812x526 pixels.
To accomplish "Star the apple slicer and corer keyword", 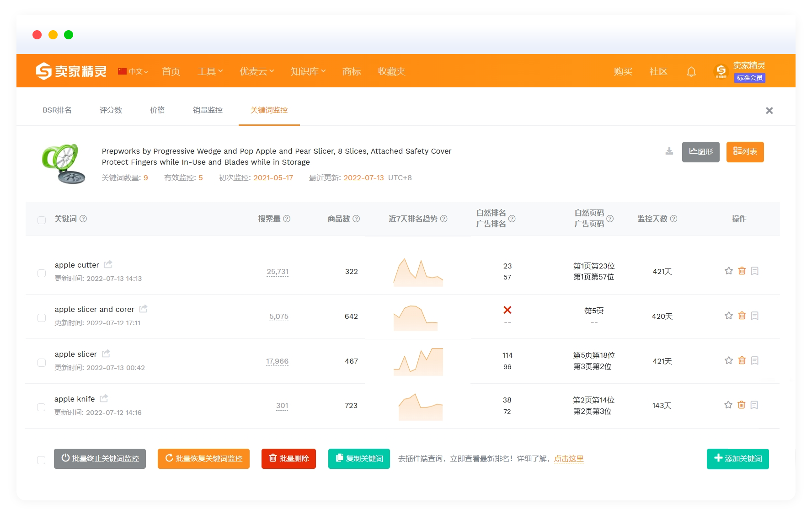I will pyautogui.click(x=729, y=316).
